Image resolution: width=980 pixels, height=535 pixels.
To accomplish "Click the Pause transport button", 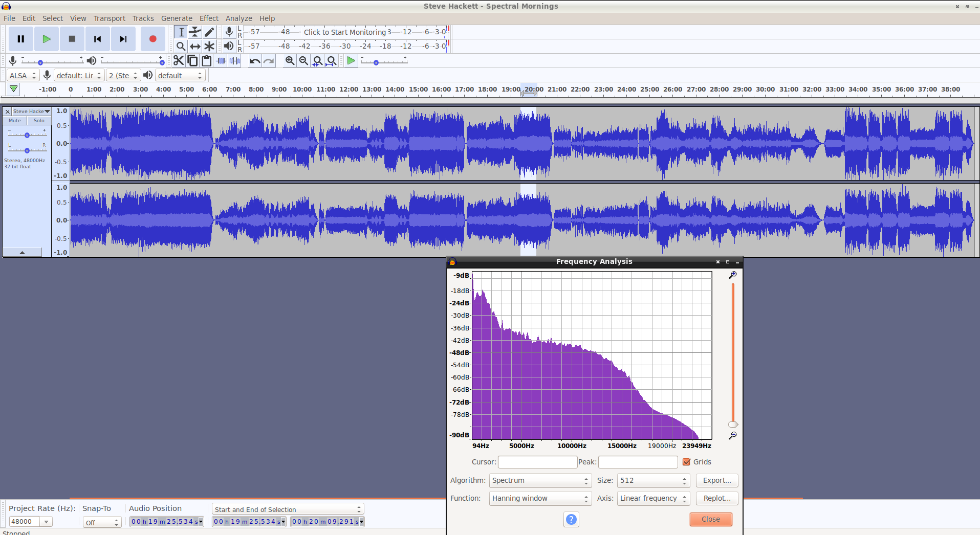I will click(21, 39).
